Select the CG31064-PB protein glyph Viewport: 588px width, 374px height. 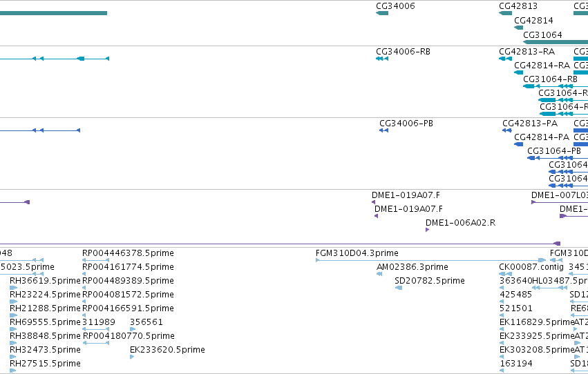click(558, 158)
